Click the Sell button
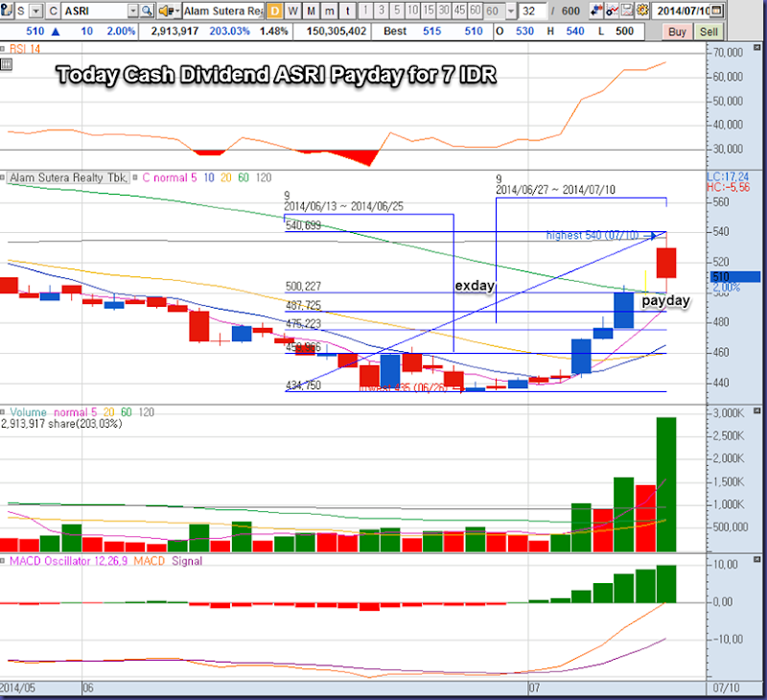The height and width of the screenshot is (700, 767). pos(709,32)
